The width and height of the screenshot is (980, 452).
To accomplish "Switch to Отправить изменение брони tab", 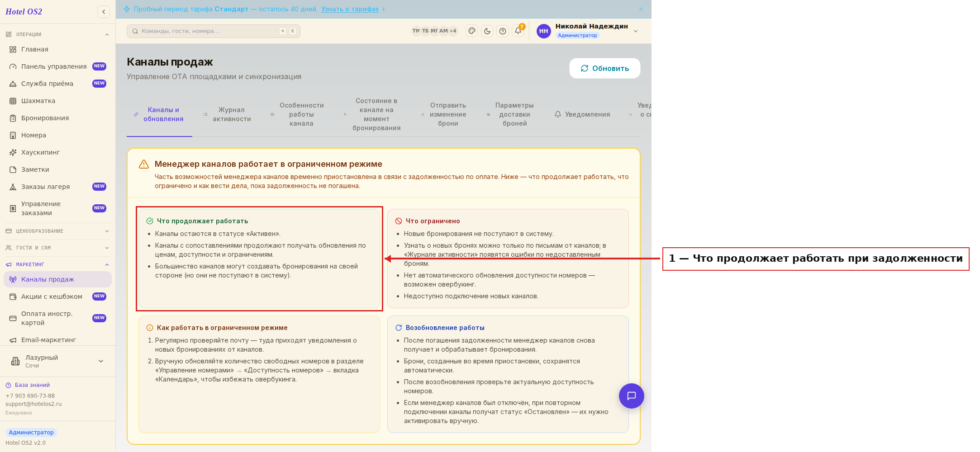I will tap(444, 114).
